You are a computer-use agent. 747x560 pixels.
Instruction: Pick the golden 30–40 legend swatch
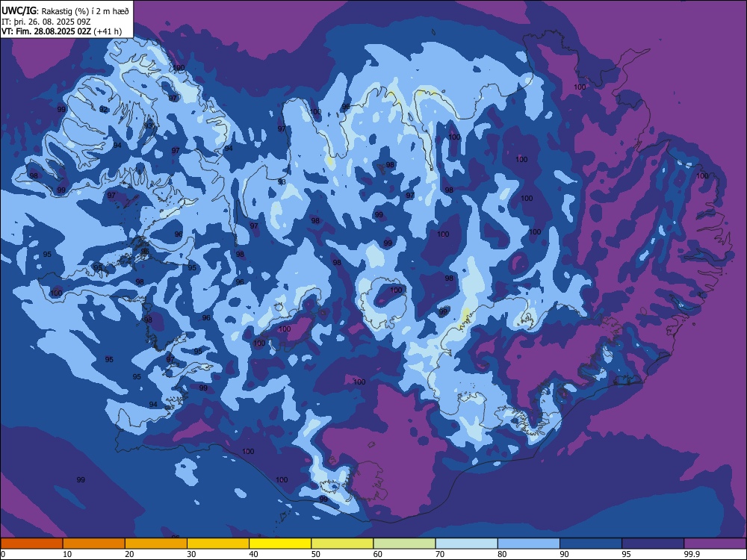(218, 544)
